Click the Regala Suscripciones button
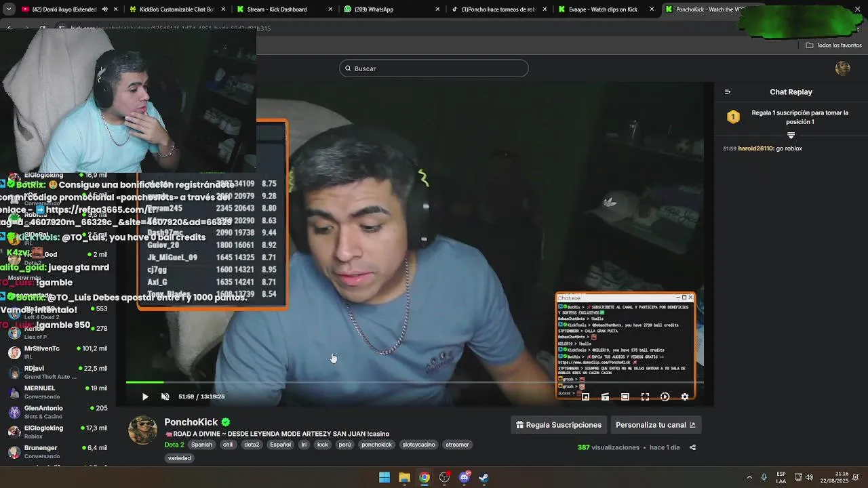This screenshot has height=488, width=868. (559, 425)
